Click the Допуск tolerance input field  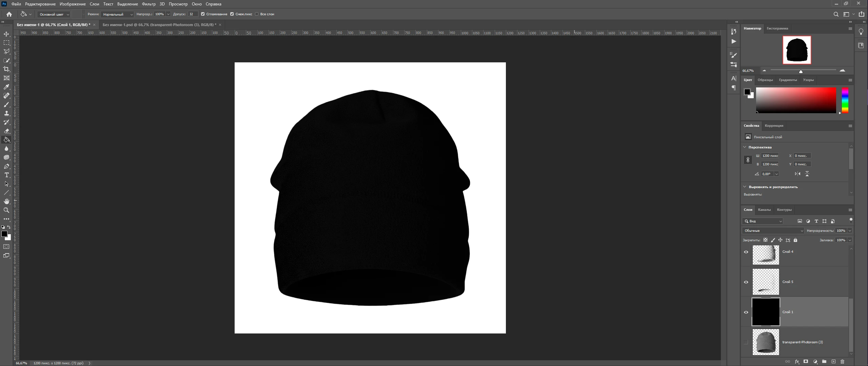coord(192,14)
